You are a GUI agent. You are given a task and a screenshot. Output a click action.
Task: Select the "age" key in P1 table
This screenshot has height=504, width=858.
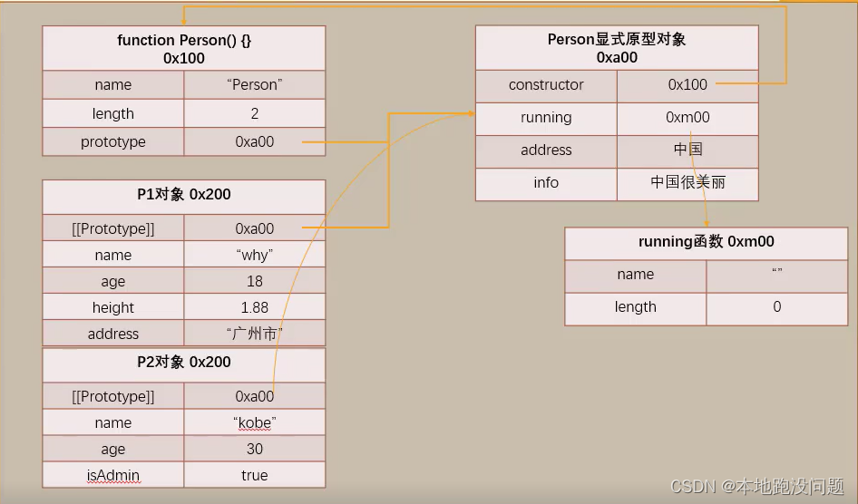[x=113, y=280]
